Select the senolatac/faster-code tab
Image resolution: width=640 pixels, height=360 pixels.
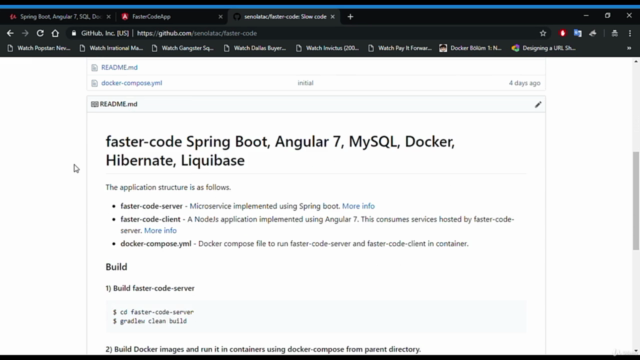point(285,17)
